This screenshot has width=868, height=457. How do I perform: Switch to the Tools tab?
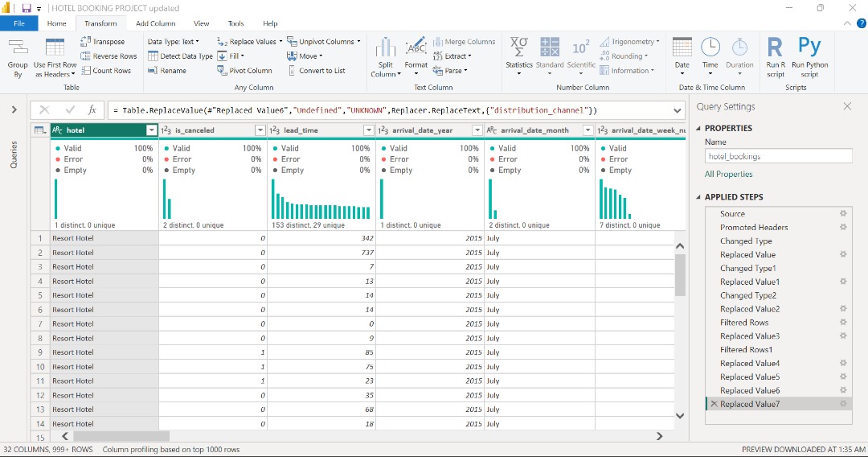coord(235,23)
